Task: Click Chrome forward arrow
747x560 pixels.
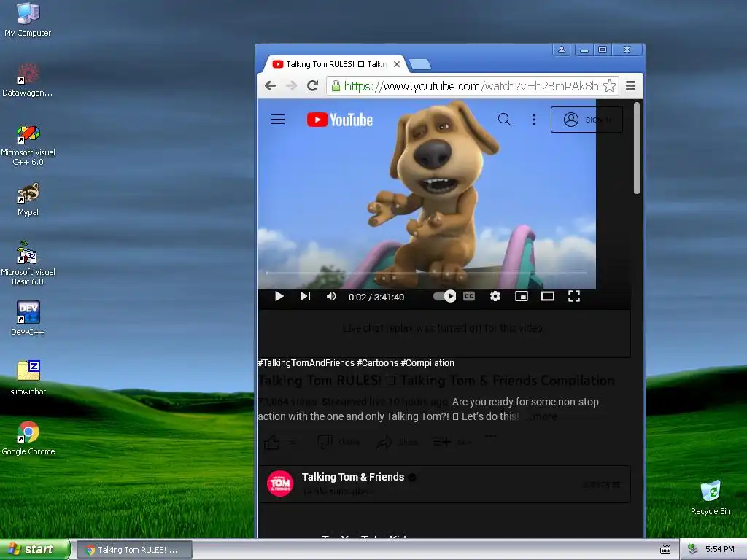Action: [291, 86]
